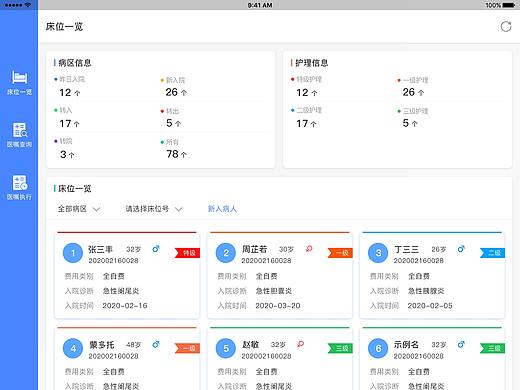Expand the 全部病区 ward dropdown
This screenshot has width=520, height=390.
(79, 209)
